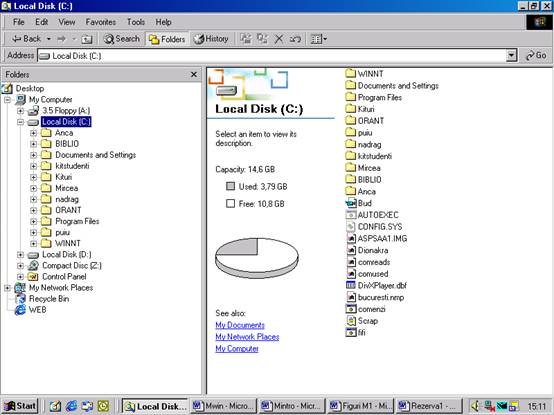Click Show Desktop quick launch icon
Viewport: 554px width, 415px height.
click(55, 406)
